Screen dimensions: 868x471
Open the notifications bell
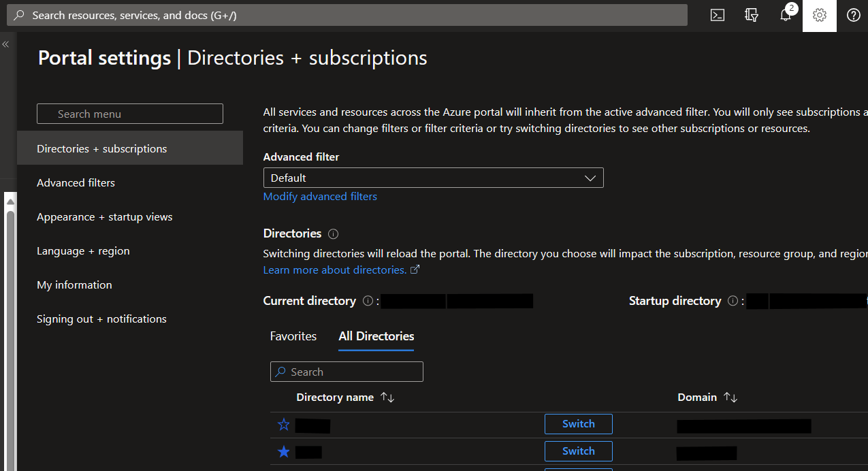tap(786, 15)
